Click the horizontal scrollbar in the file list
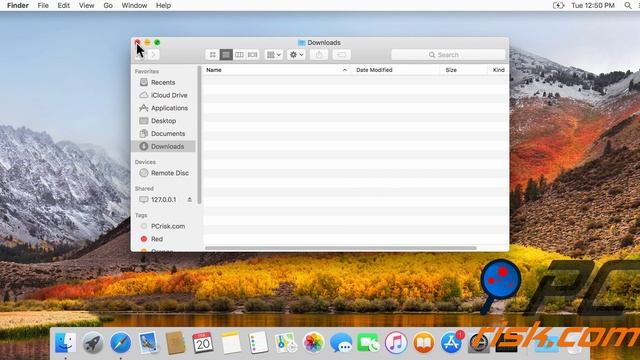This screenshot has height=360, width=640. point(340,248)
